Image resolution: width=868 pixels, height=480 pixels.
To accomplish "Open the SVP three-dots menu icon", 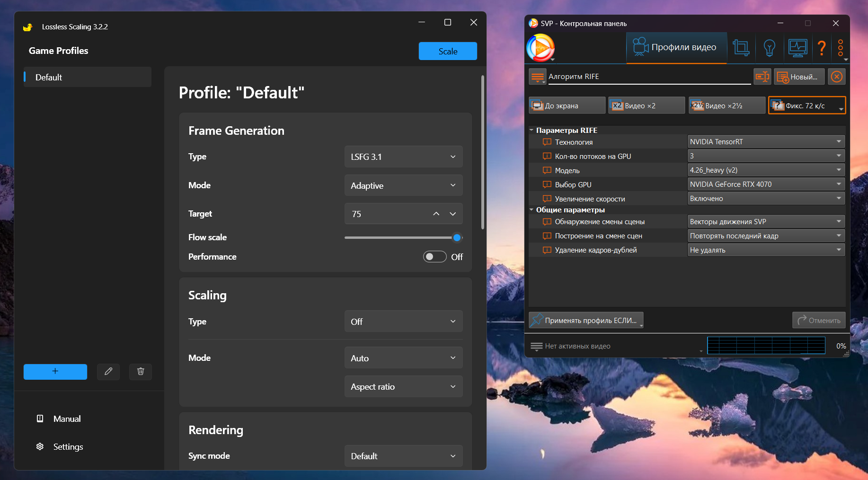I will (841, 48).
